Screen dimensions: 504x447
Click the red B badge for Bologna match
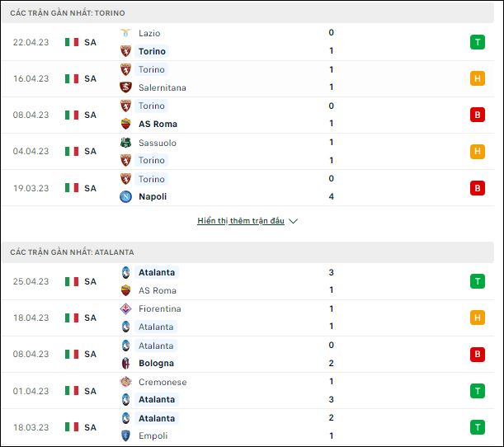point(478,354)
